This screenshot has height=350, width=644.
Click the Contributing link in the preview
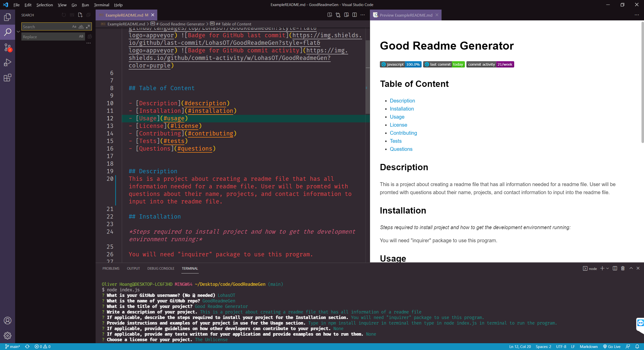pos(403,133)
